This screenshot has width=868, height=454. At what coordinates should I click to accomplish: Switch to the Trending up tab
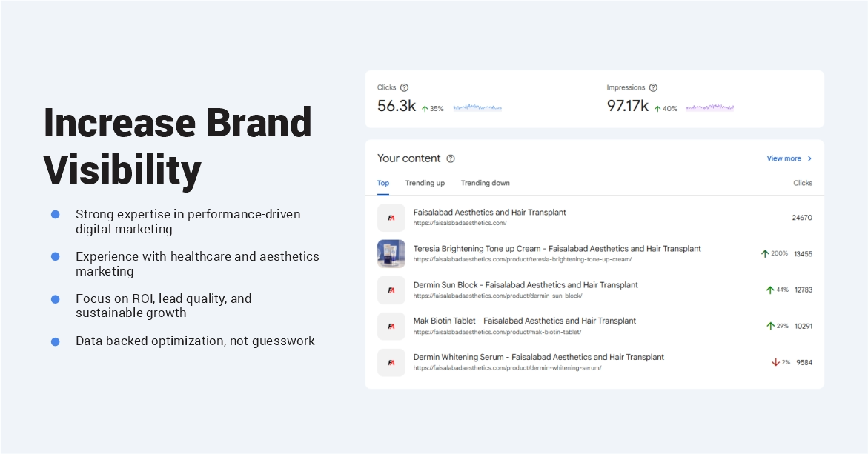pyautogui.click(x=425, y=183)
